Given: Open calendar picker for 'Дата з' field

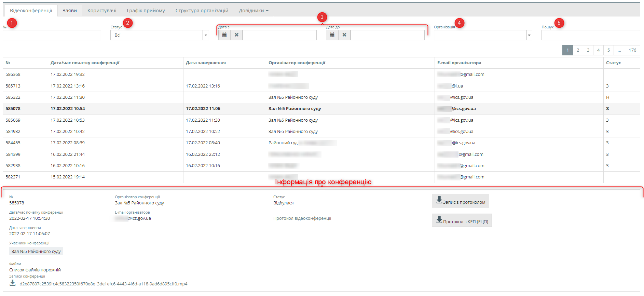Looking at the screenshot, I should 224,35.
